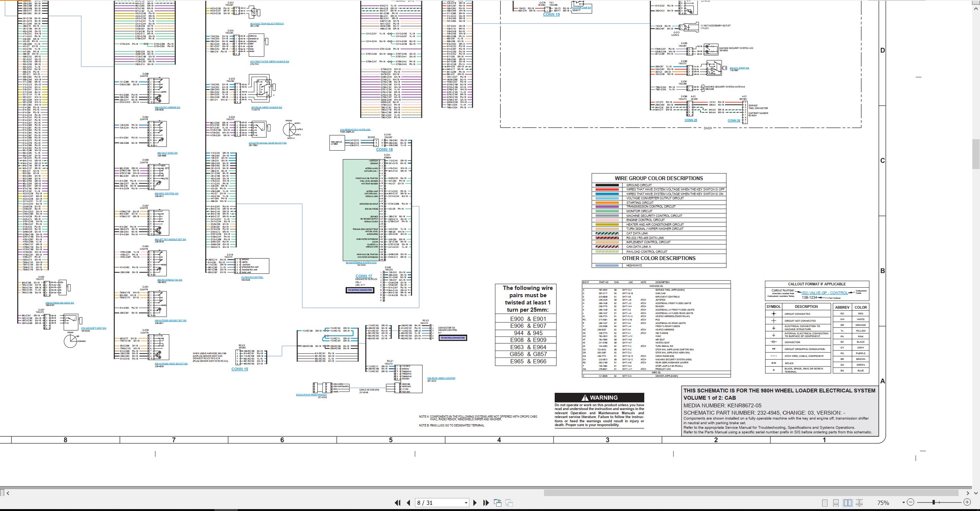Click the go to previous view icon
Viewport: 980px width, 511px height.
(498, 503)
